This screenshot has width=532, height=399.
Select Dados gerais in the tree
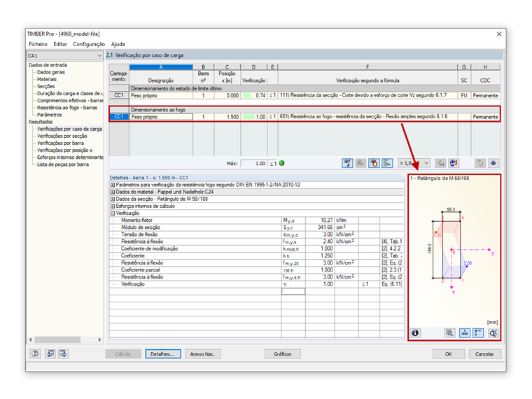[x=51, y=72]
